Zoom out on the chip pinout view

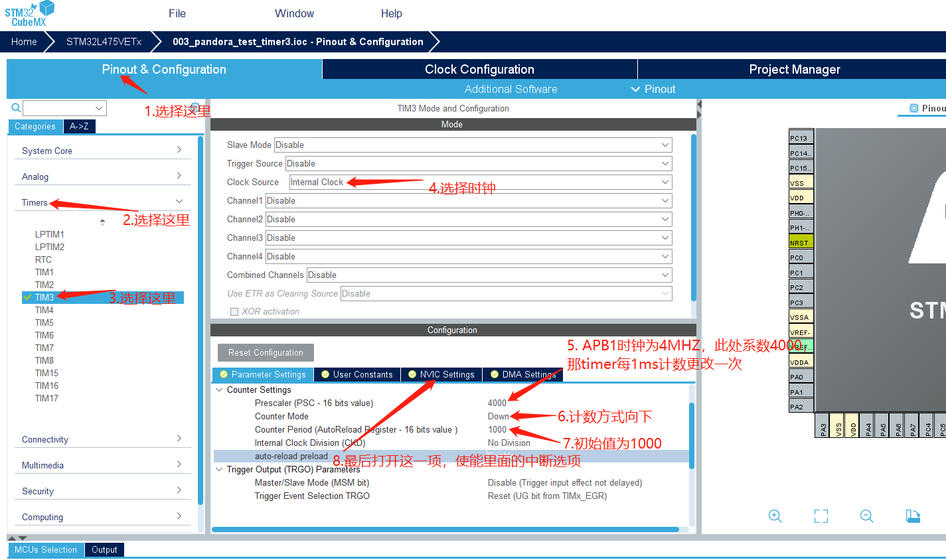867,516
